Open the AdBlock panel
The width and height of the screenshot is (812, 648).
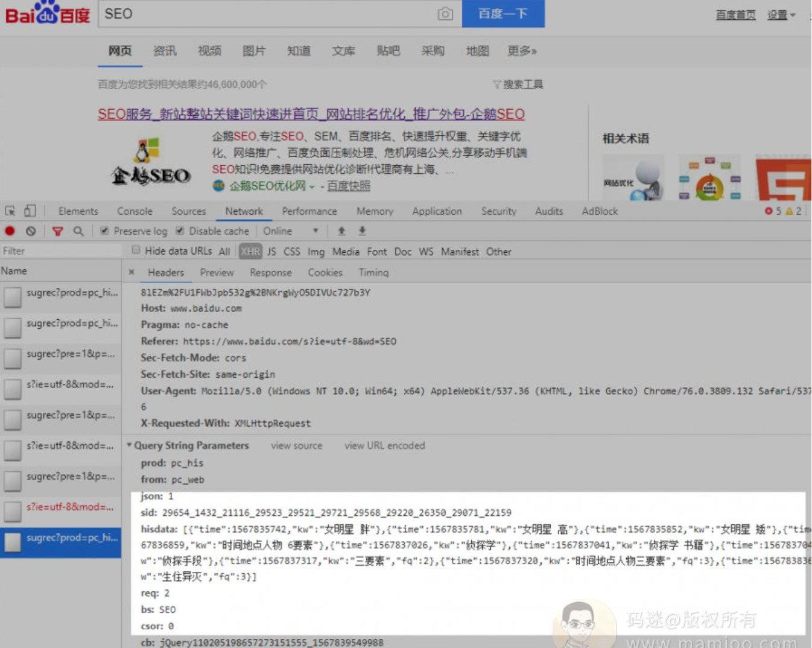click(600, 211)
